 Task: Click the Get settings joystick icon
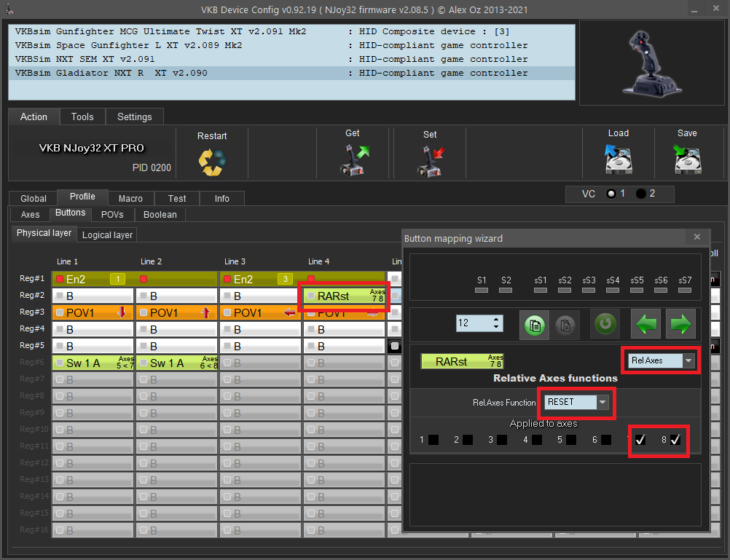click(355, 159)
